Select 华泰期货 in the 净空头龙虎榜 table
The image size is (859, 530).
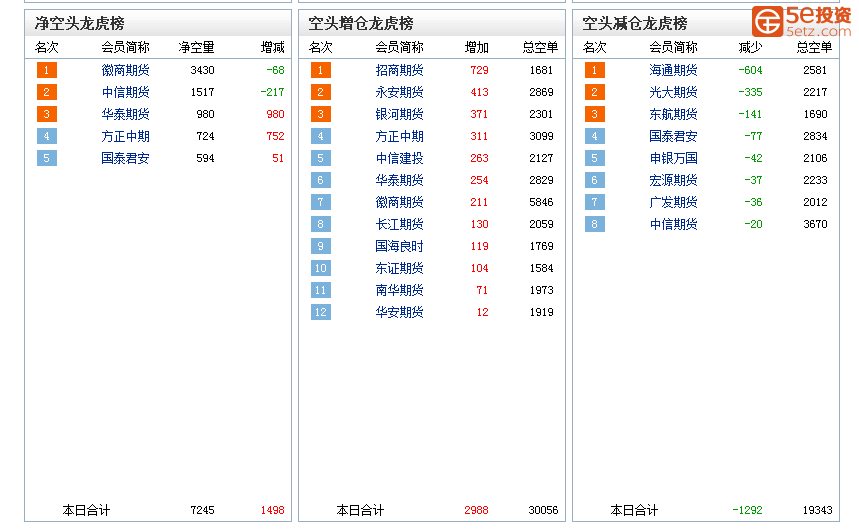coord(125,114)
